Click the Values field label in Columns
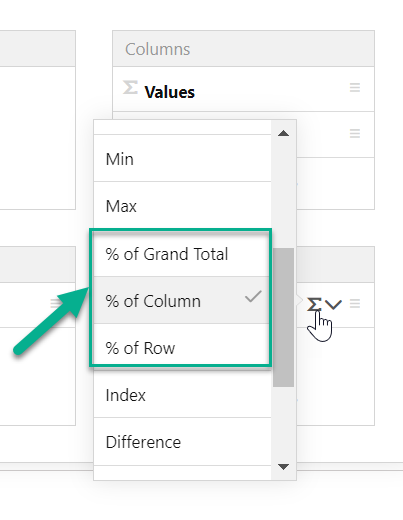 (169, 92)
